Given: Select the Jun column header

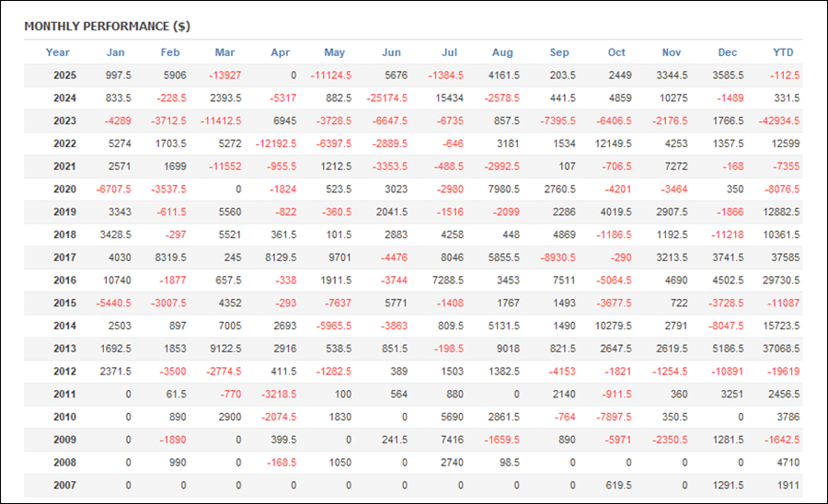Looking at the screenshot, I should (x=391, y=52).
